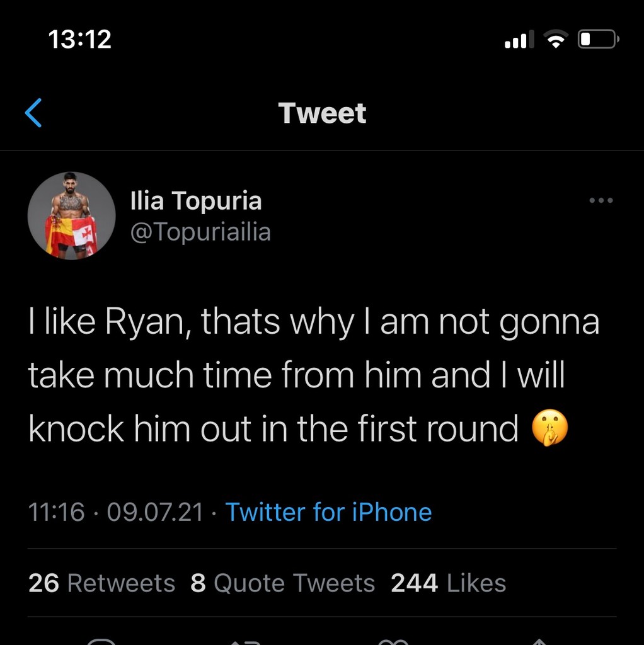Open Ilia Topuria's profile picture

coord(71,215)
